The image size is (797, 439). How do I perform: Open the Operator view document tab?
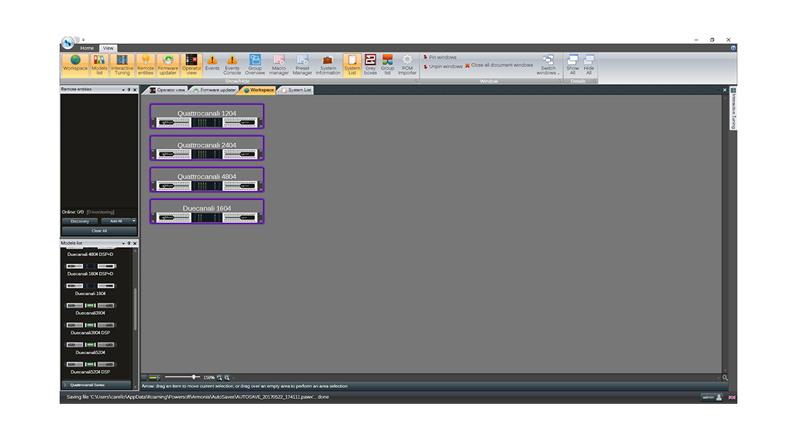point(167,90)
